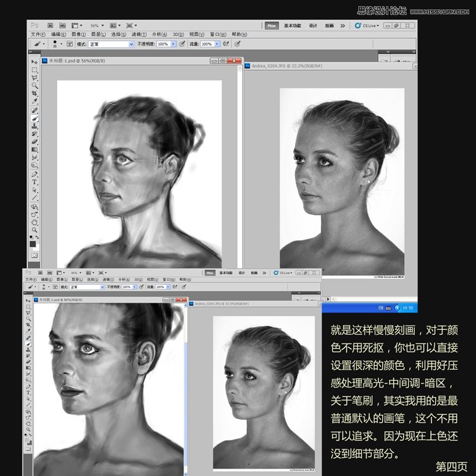The width and height of the screenshot is (476, 476).
Task: Activate the Andrea_0204.JPG document title bar in upper window
Action: click(x=331, y=66)
